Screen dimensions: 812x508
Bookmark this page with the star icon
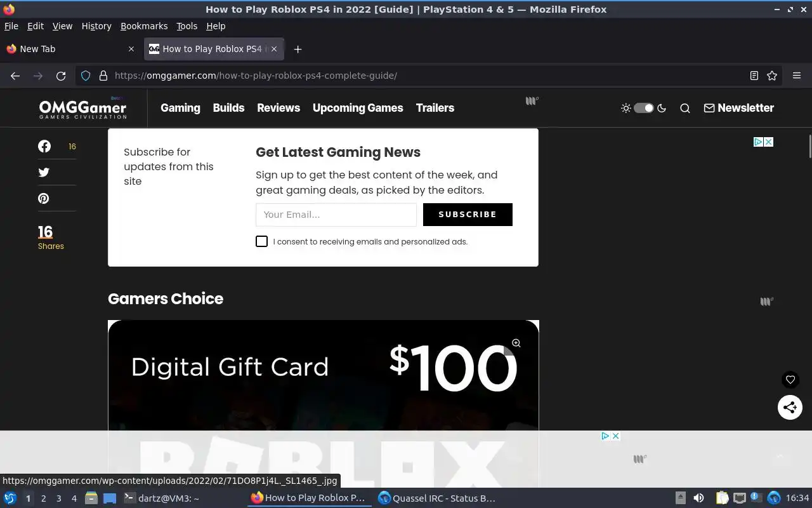pyautogui.click(x=772, y=76)
